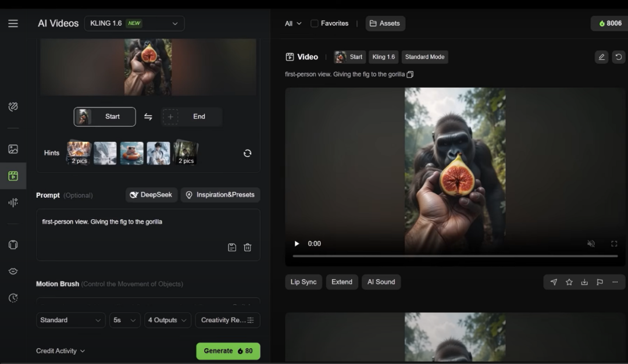
Task: Open the Assets tab
Action: tap(385, 23)
